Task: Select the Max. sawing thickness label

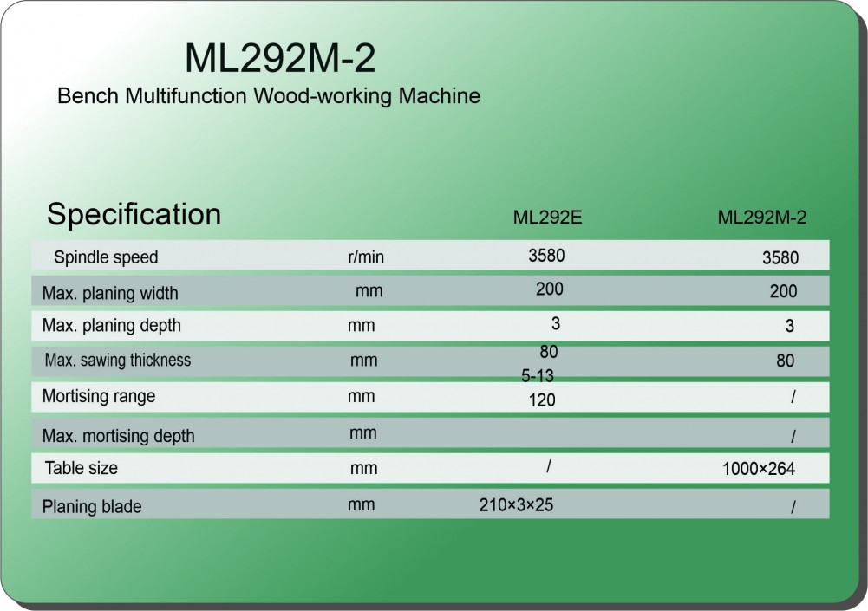Action: pos(117,361)
